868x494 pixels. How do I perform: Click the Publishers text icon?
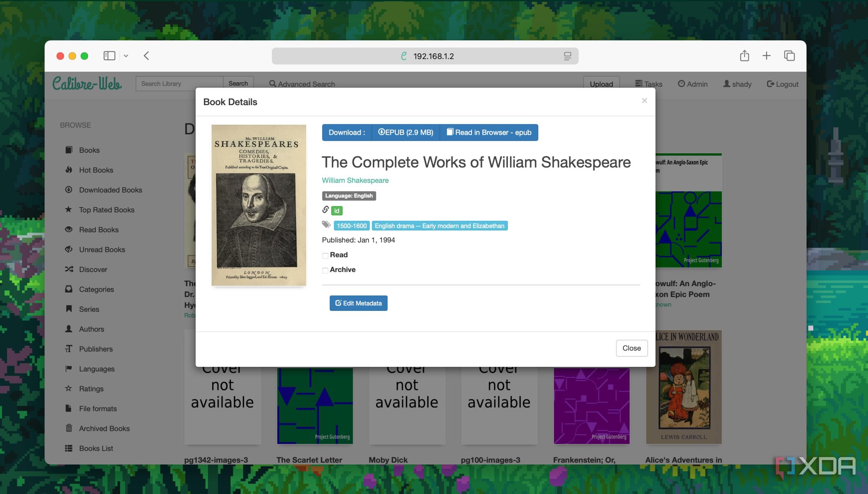69,349
